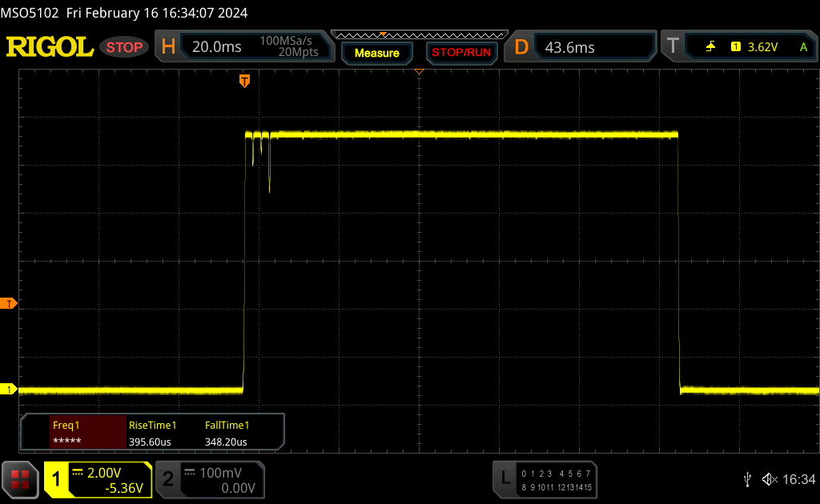
Task: Select channel 1 -5.36V offset value
Action: tap(124, 488)
